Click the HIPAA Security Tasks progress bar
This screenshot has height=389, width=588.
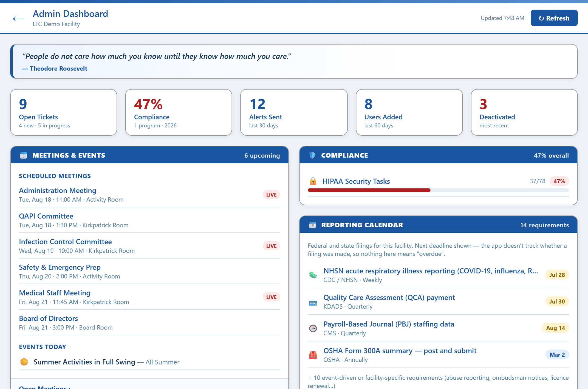438,190
